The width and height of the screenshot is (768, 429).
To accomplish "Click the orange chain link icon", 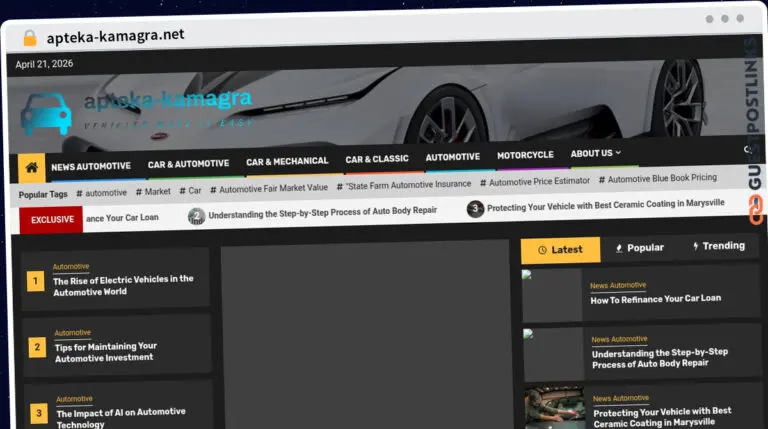I will tap(756, 210).
